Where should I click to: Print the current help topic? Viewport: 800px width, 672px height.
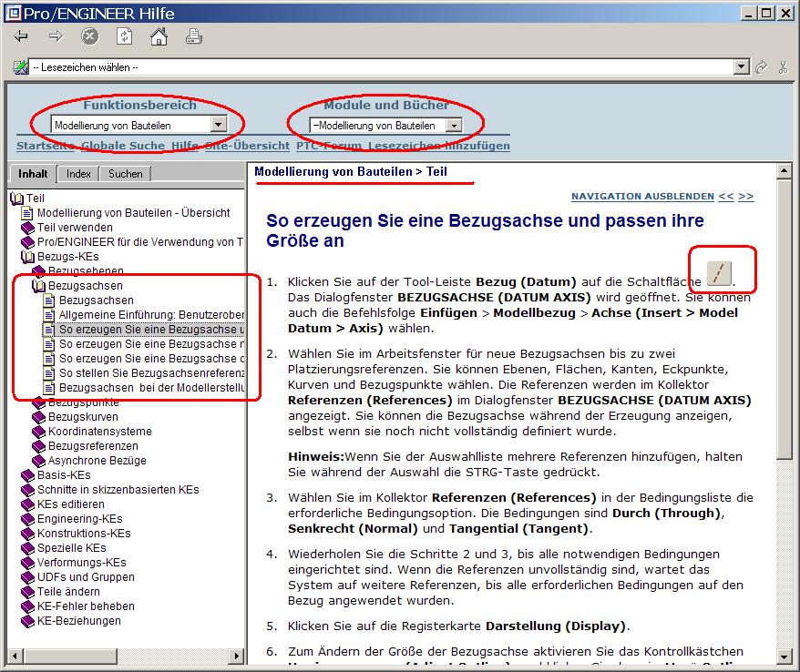(193, 36)
